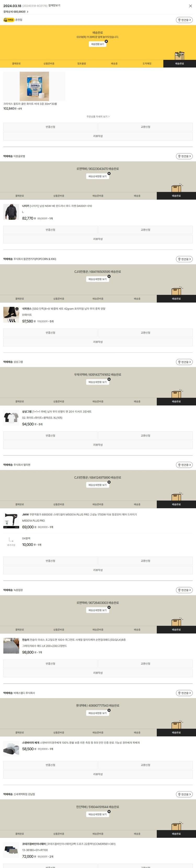
Task: Open 크리넥스 toilet paper product thumbnail
Action: pos(34,86)
